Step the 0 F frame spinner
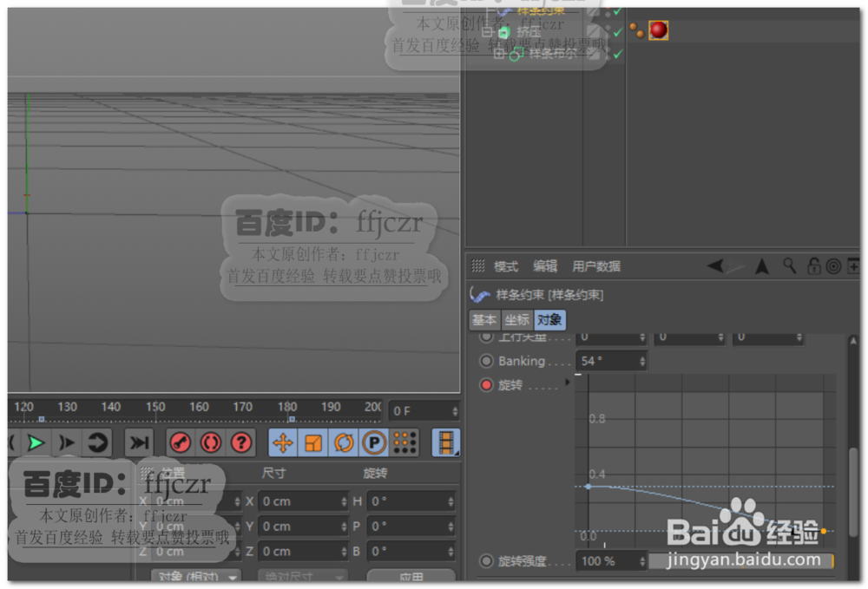This screenshot has width=868, height=589. point(455,411)
